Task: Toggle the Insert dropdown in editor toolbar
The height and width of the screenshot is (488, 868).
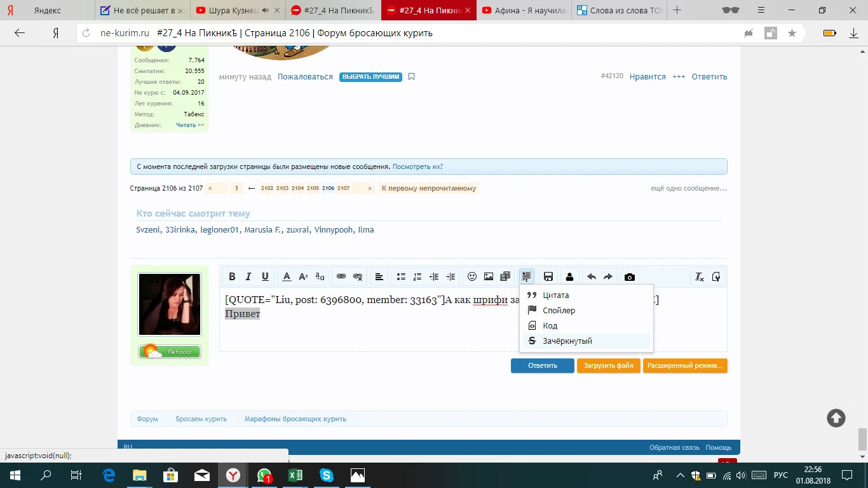Action: pyautogui.click(x=526, y=276)
